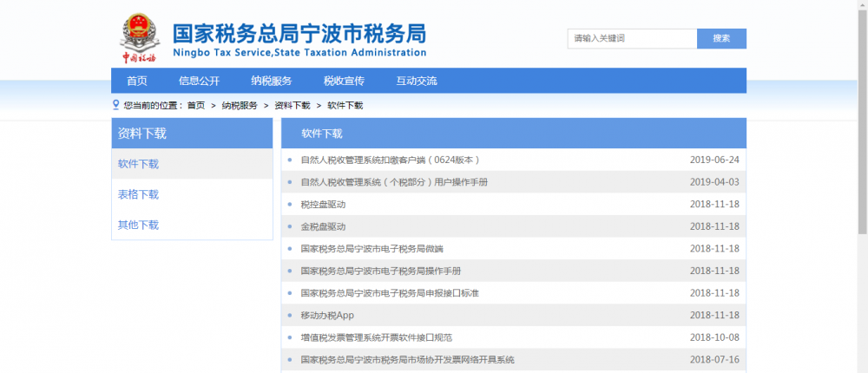Open 自然人税收管理系统扣缴客户端 (0624版本) link
Viewport: 868px width, 373px height.
click(x=390, y=160)
